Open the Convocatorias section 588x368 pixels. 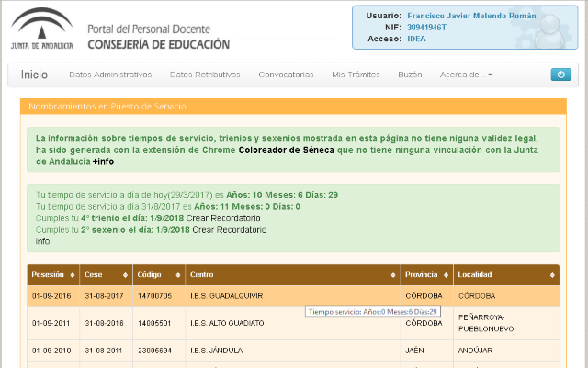click(x=286, y=75)
